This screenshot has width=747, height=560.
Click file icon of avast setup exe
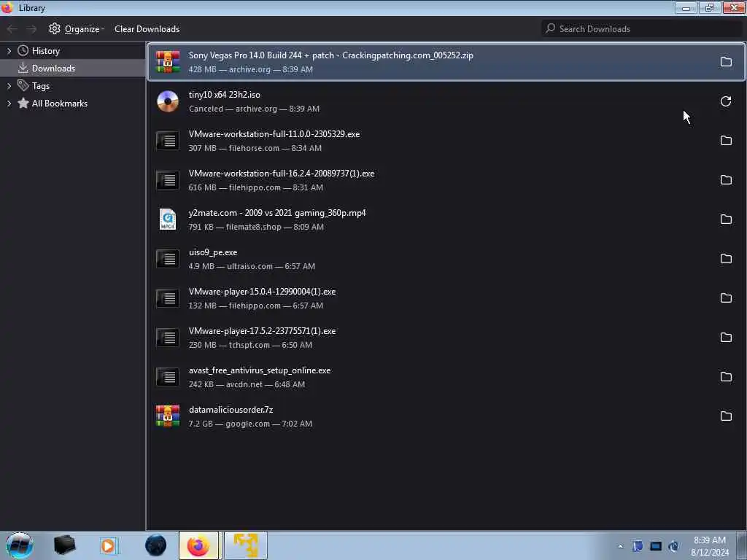pyautogui.click(x=168, y=377)
